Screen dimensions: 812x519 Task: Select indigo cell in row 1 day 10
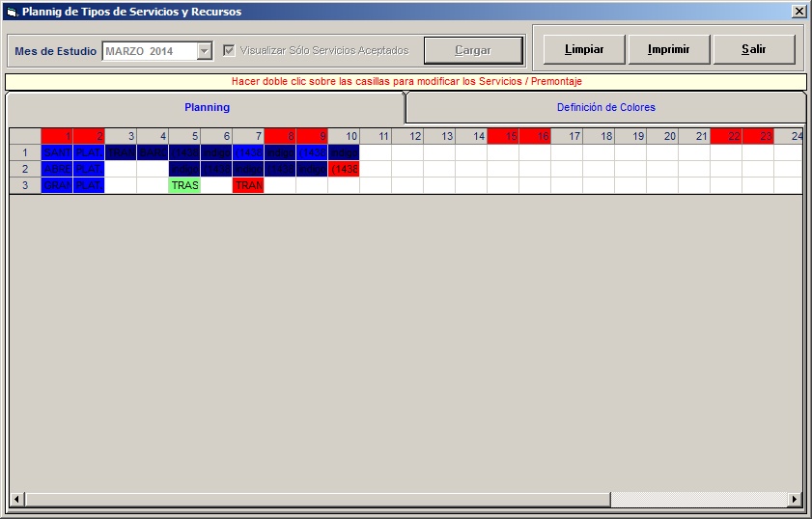click(344, 152)
